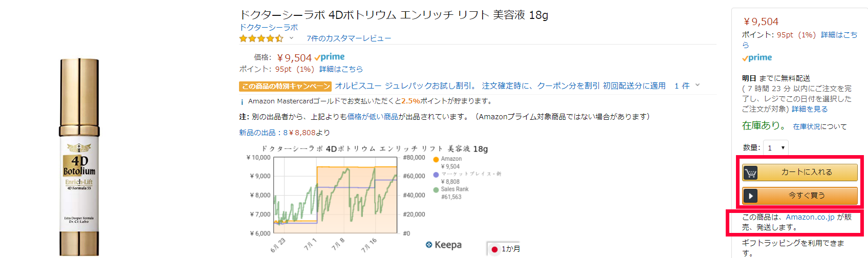The height and width of the screenshot is (258, 868).
Task: Click the この商品の特別キャンペーン orange badge
Action: tap(285, 86)
